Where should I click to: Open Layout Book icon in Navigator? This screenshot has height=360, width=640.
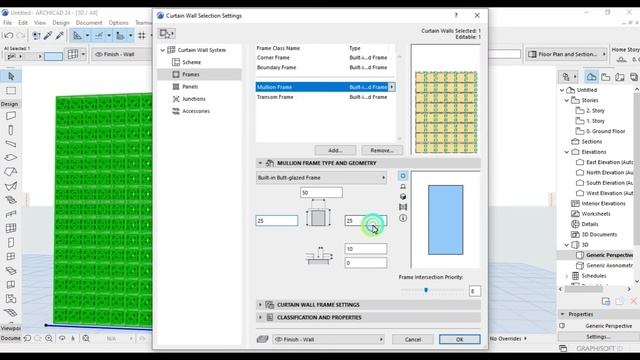(x=620, y=77)
